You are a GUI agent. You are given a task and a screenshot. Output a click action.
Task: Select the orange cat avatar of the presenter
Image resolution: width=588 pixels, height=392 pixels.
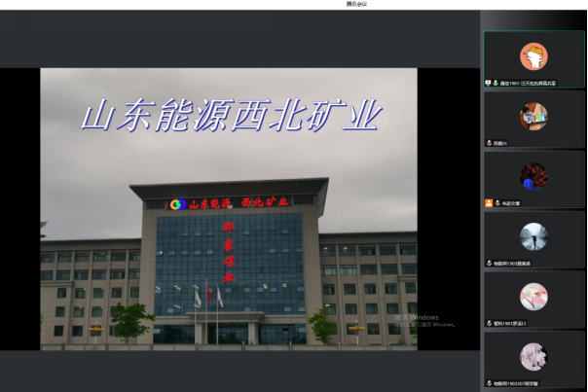[533, 55]
